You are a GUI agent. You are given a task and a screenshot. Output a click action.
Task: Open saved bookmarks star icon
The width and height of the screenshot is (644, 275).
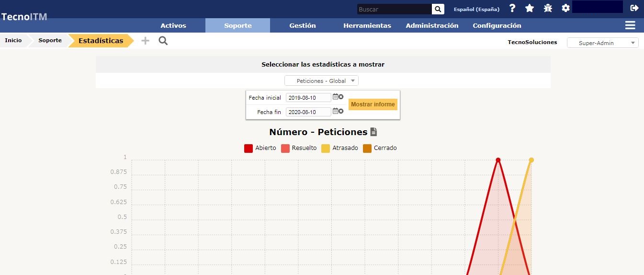pyautogui.click(x=530, y=8)
